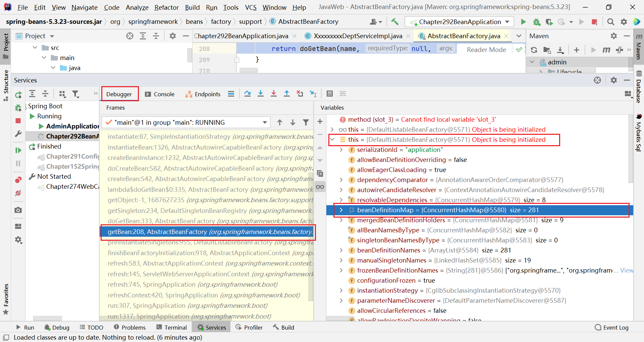Switch to the Console tab
The height and width of the screenshot is (342, 644).
[x=160, y=94]
